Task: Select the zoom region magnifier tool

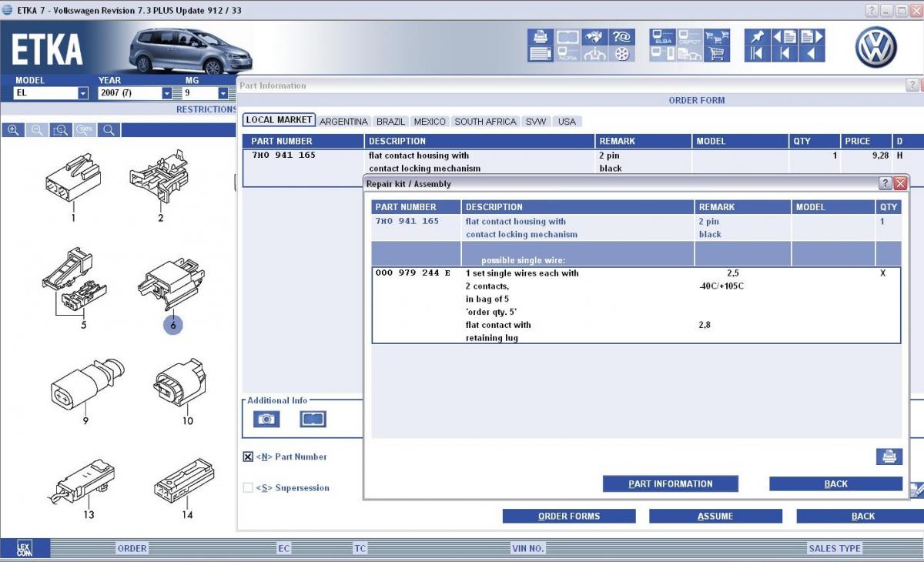Action: point(61,130)
